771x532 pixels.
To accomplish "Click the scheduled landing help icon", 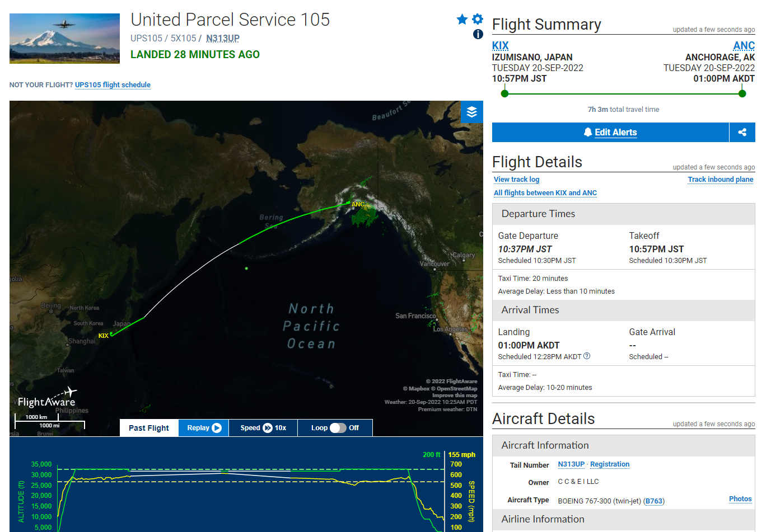I will pos(587,356).
